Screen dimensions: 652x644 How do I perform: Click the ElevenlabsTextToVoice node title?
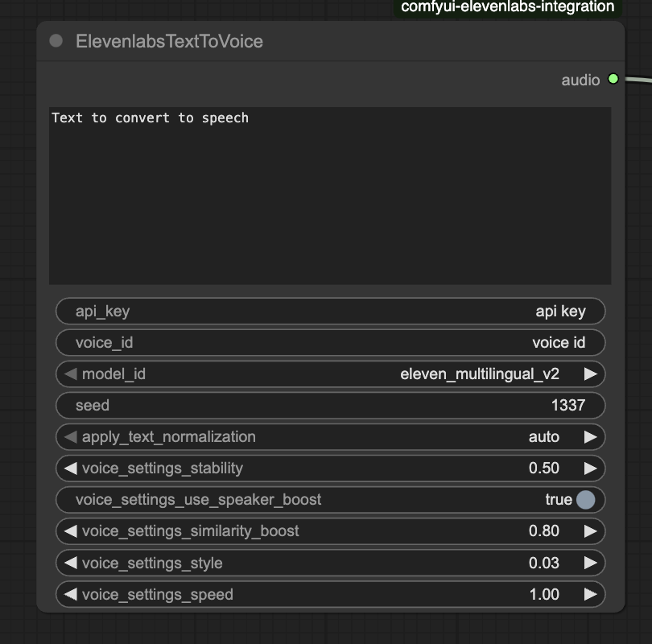coord(169,41)
